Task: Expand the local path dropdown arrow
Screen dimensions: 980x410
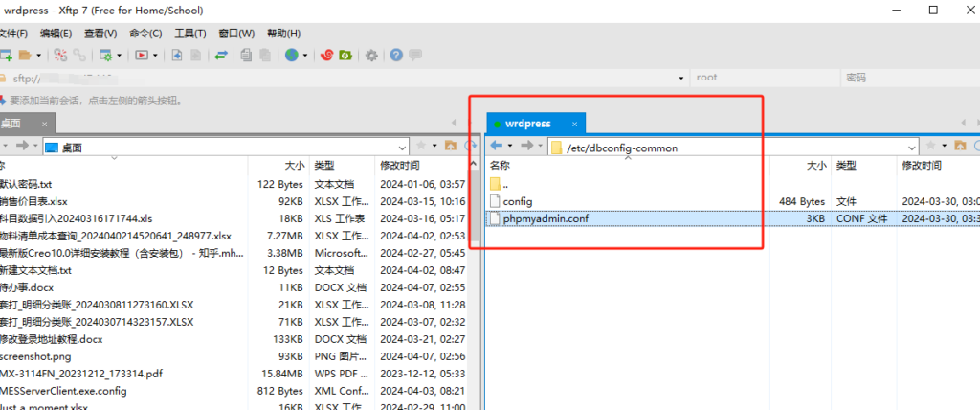Action: click(403, 148)
